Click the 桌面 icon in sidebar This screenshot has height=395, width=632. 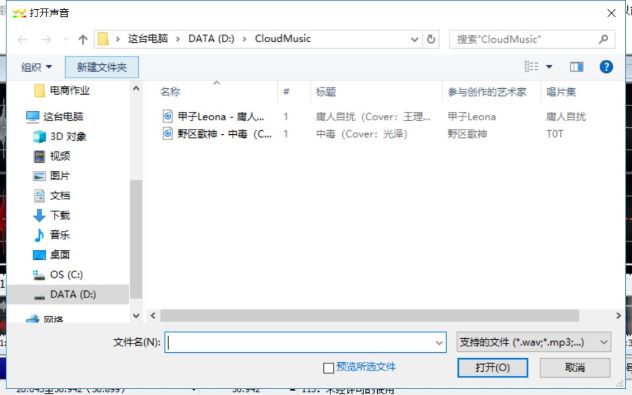coord(39,255)
